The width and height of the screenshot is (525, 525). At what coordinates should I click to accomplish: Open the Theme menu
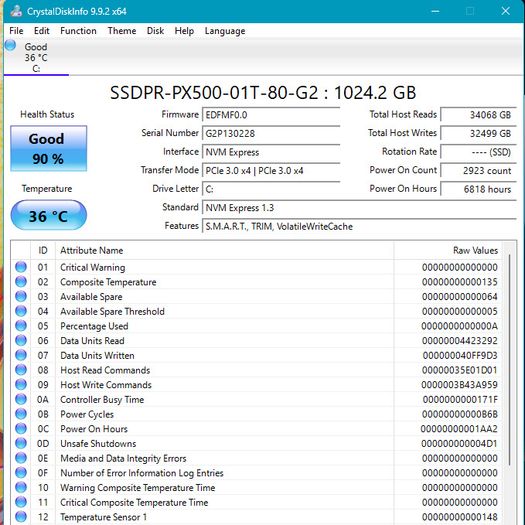(122, 31)
